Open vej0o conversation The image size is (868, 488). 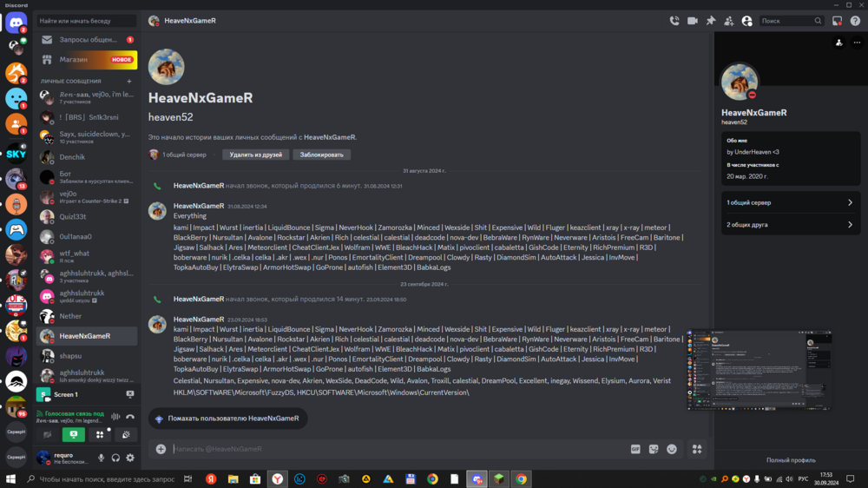87,196
